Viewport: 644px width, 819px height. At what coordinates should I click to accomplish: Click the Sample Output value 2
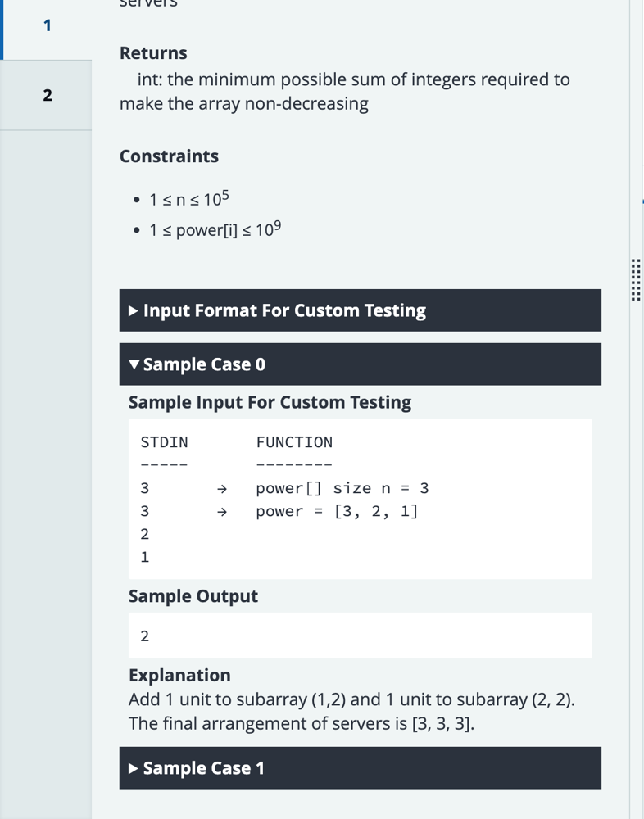[145, 636]
